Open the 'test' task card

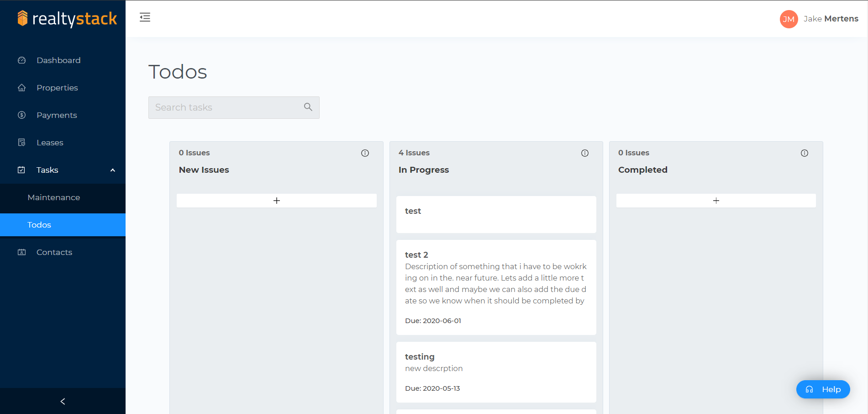click(x=496, y=215)
